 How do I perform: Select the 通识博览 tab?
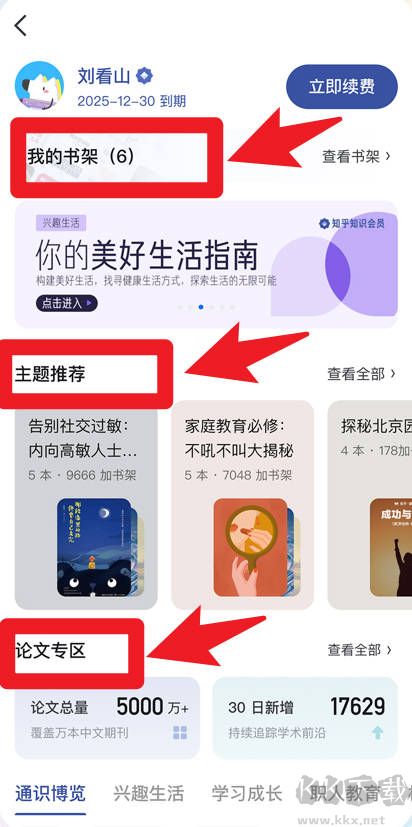(50, 793)
